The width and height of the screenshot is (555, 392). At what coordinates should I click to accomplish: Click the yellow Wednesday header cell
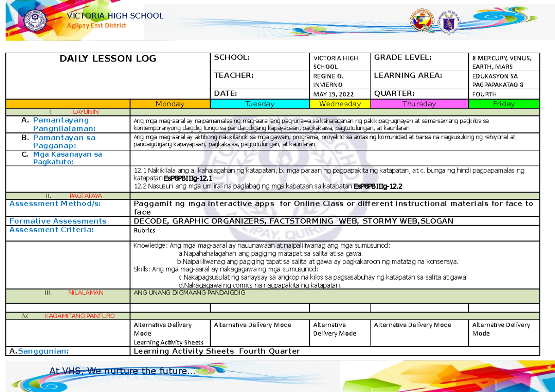click(340, 104)
